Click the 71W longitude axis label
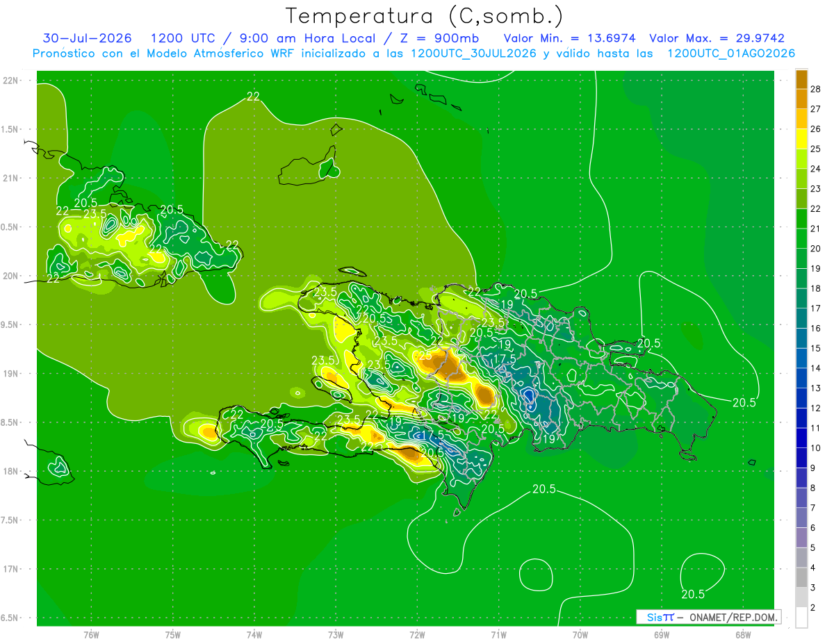Image resolution: width=834 pixels, height=644 pixels. (498, 635)
